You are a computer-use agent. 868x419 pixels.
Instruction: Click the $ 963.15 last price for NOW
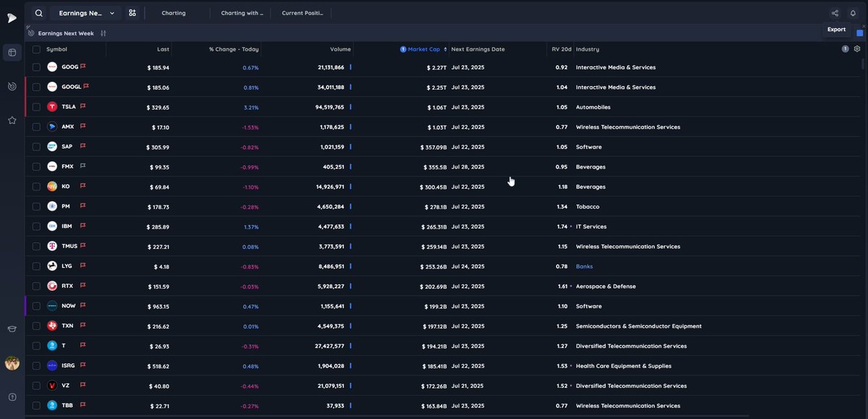coord(158,306)
